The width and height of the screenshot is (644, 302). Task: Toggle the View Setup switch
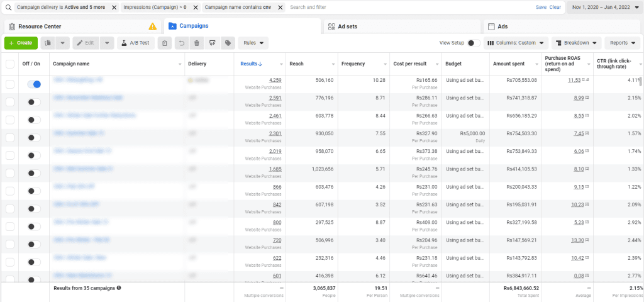click(x=474, y=43)
